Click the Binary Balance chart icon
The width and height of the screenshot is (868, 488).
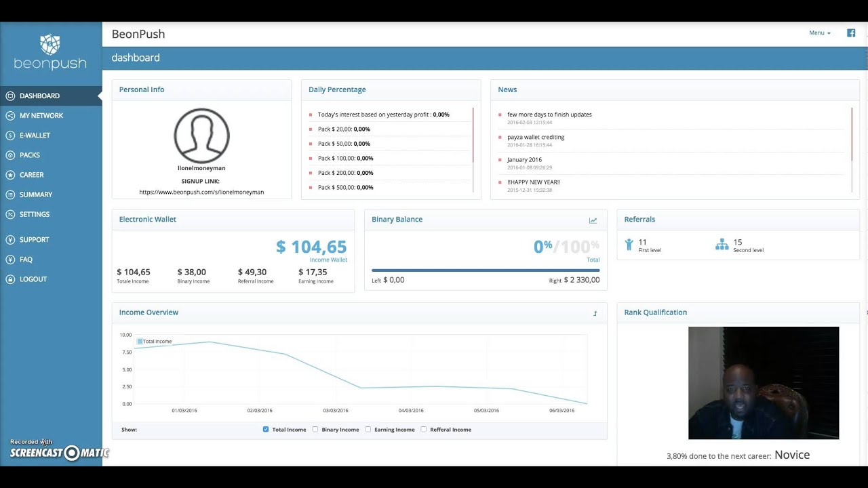click(x=593, y=220)
